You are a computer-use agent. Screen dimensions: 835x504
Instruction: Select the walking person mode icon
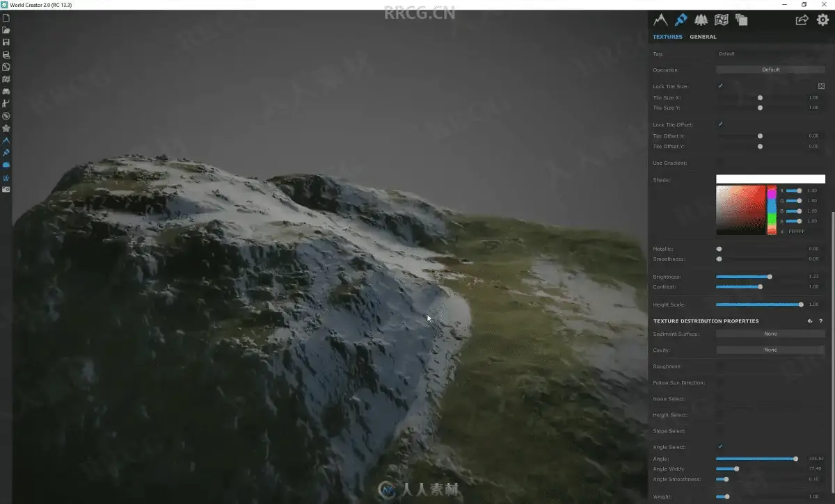[6, 104]
